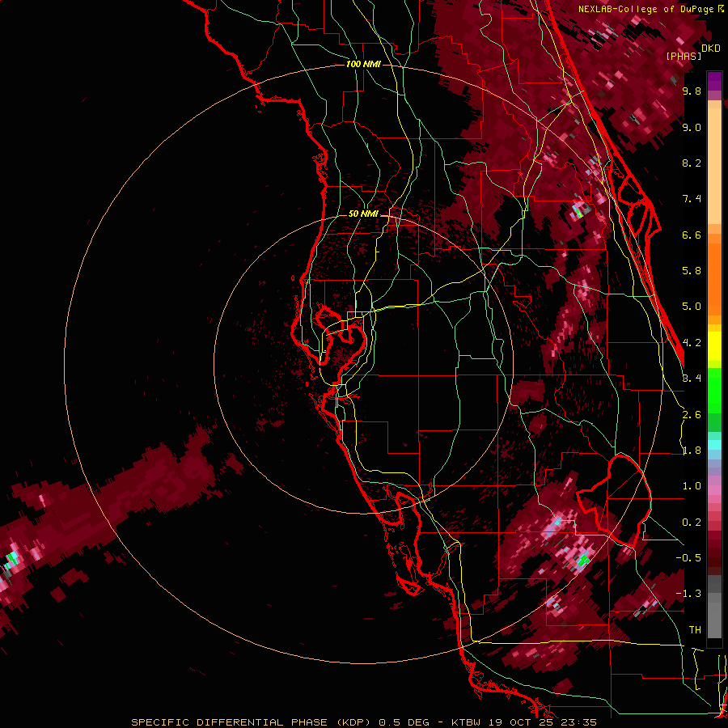
Task: Click the cyan segment of color bar
Action: point(714,444)
